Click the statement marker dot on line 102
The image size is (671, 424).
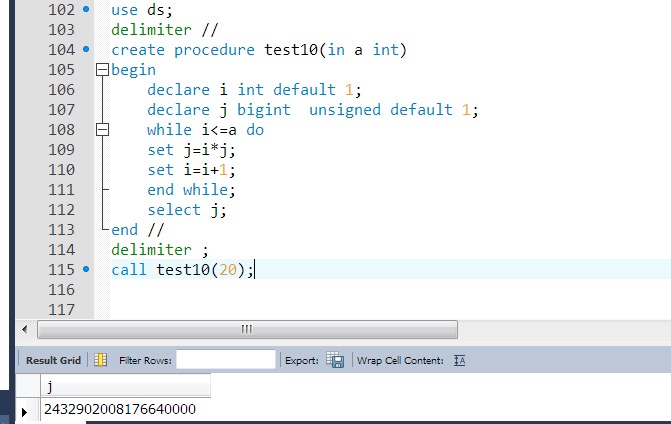pyautogui.click(x=86, y=9)
